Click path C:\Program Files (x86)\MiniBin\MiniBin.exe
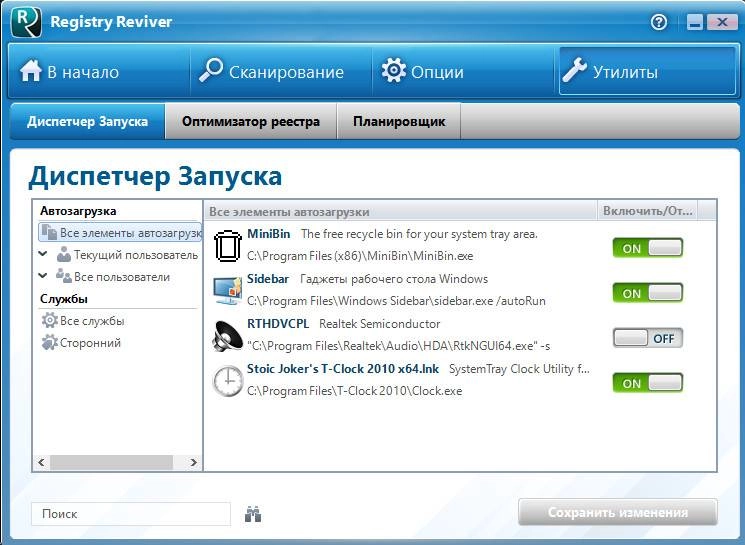This screenshot has height=545, width=745. pos(360,256)
